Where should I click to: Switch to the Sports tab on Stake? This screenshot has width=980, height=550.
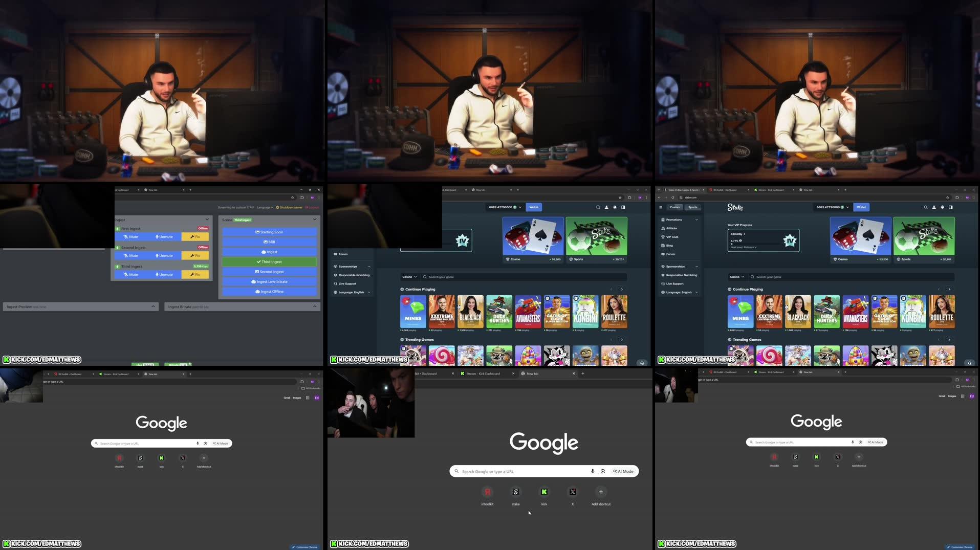point(692,207)
